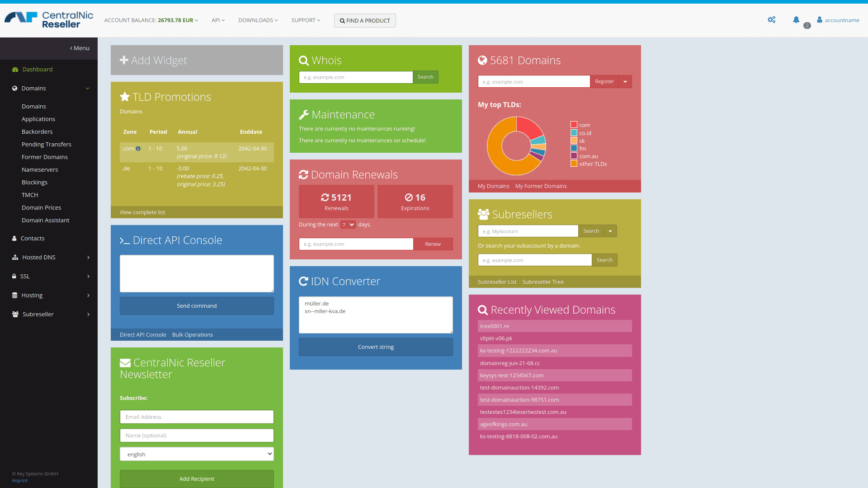868x488 pixels.
Task: Expand the Register button dropdown arrow
Action: click(x=625, y=82)
